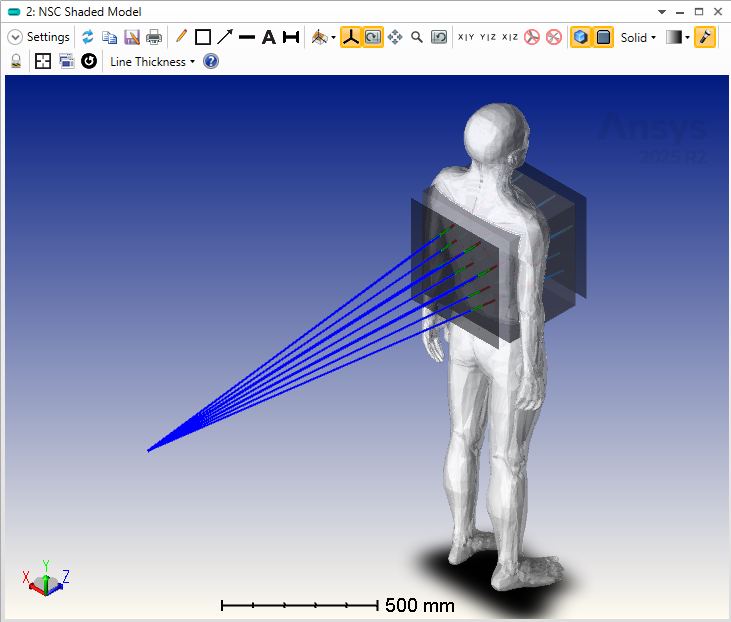Open the Solid display mode dropdown
Viewport: 731px width, 622px height.
[638, 37]
